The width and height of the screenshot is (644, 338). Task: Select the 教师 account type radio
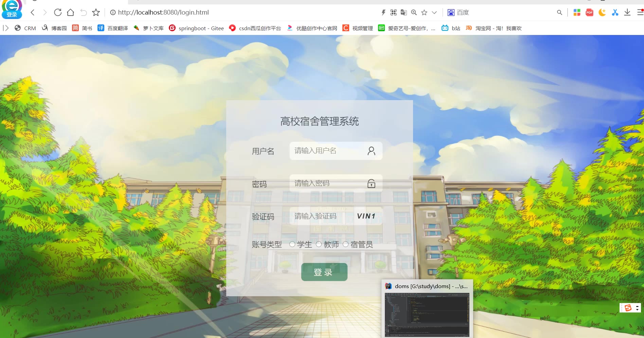[319, 244]
